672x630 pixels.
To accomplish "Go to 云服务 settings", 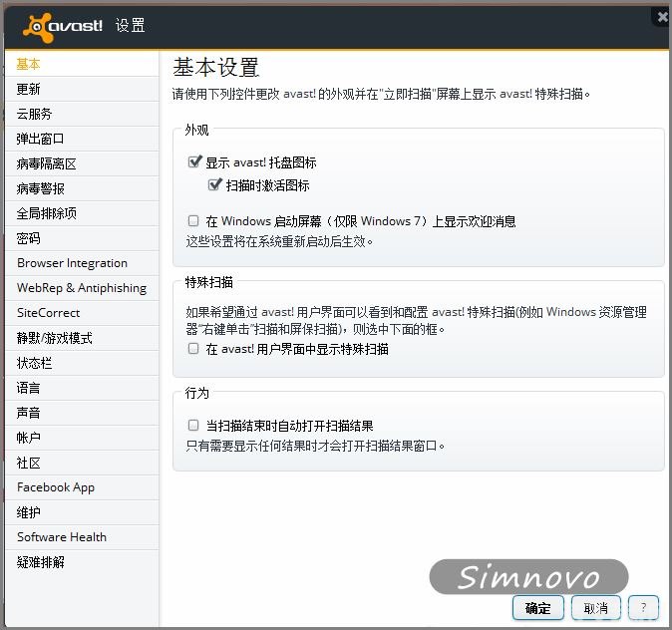I will point(82,114).
